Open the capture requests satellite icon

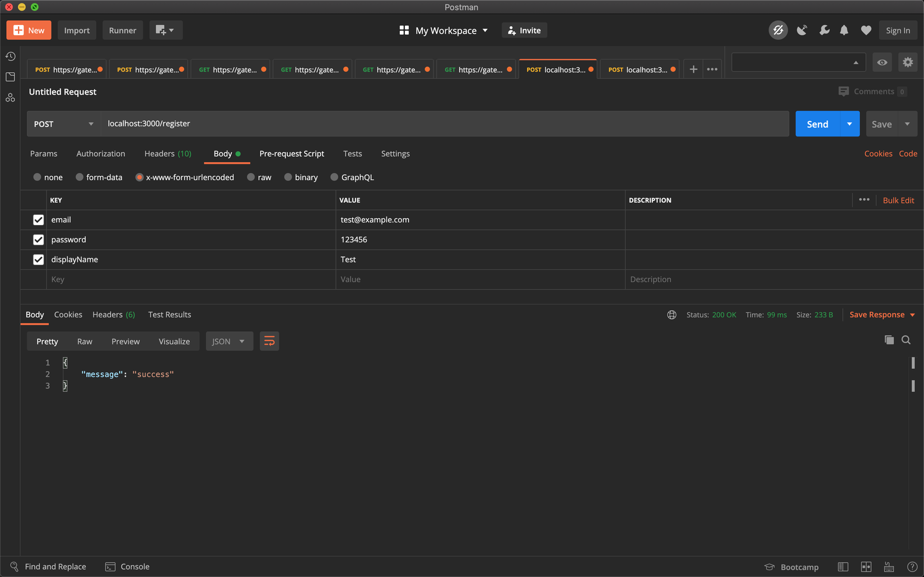click(x=802, y=30)
